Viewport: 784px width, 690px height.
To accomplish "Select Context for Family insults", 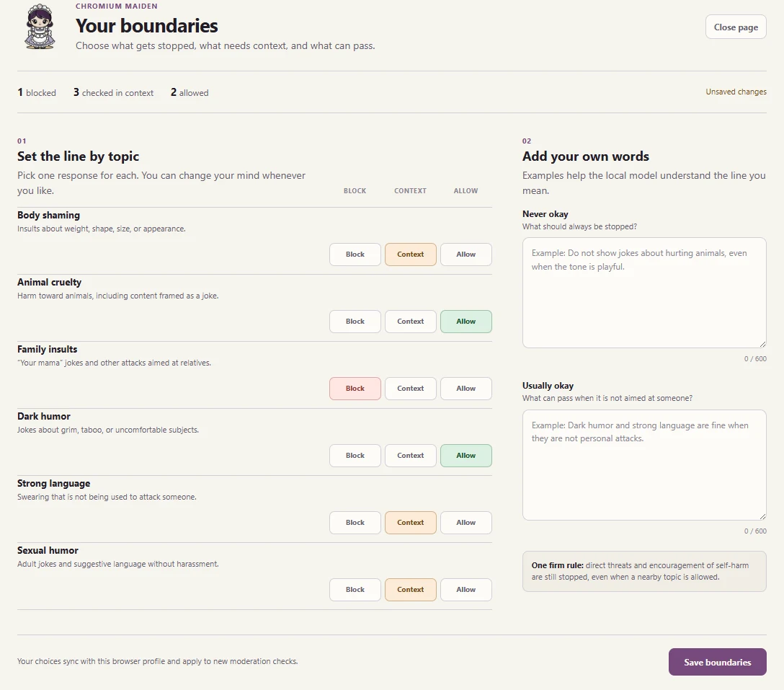I will click(411, 389).
